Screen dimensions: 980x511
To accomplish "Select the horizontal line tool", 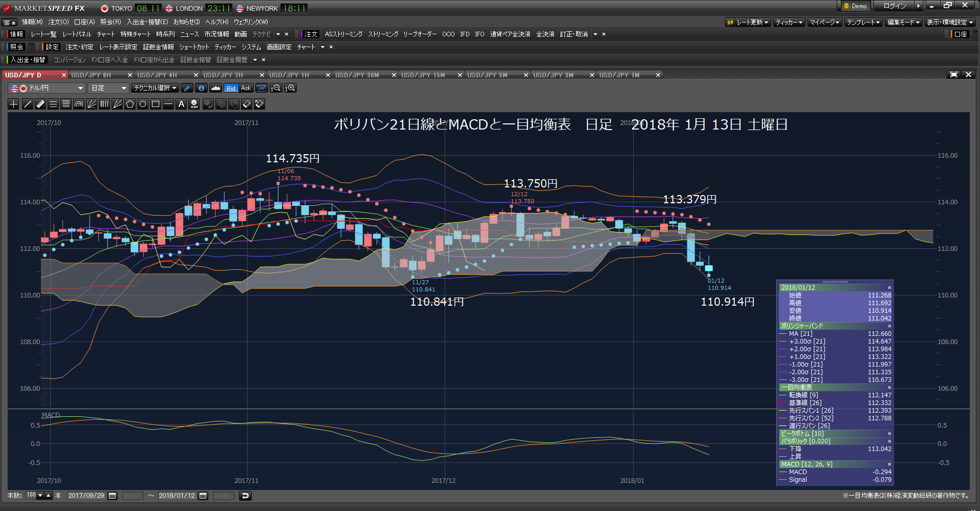I will (x=168, y=104).
